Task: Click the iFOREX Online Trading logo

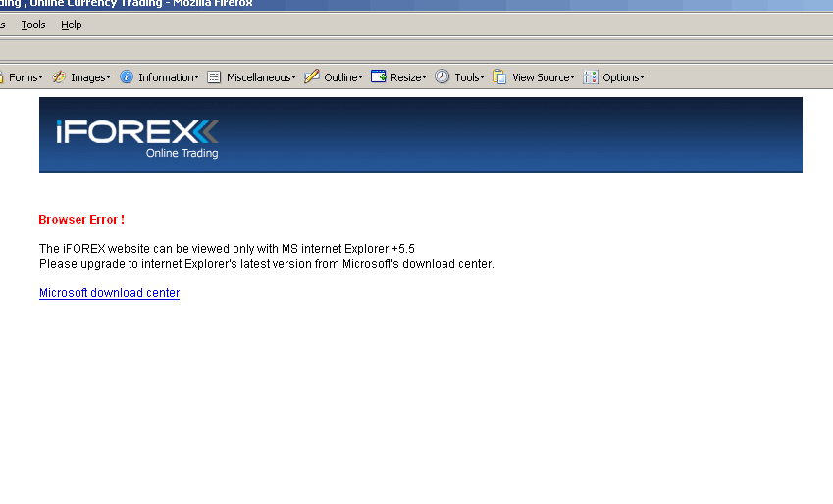Action: click(137, 138)
